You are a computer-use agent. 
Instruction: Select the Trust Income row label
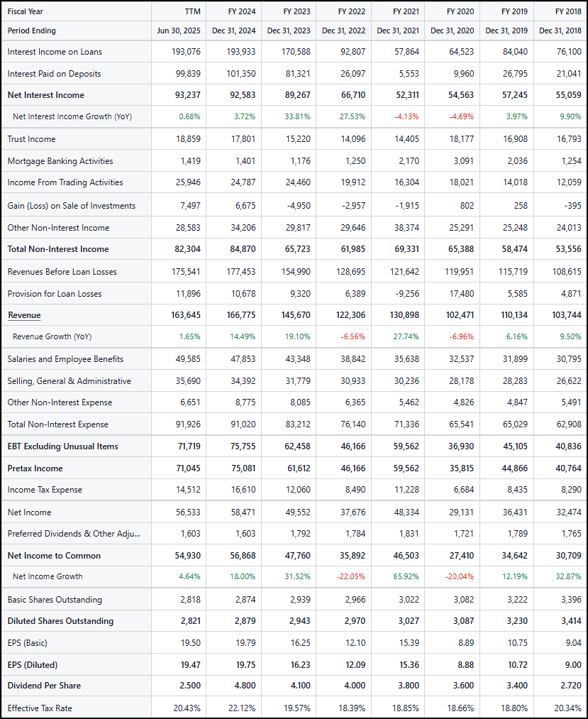pyautogui.click(x=31, y=139)
